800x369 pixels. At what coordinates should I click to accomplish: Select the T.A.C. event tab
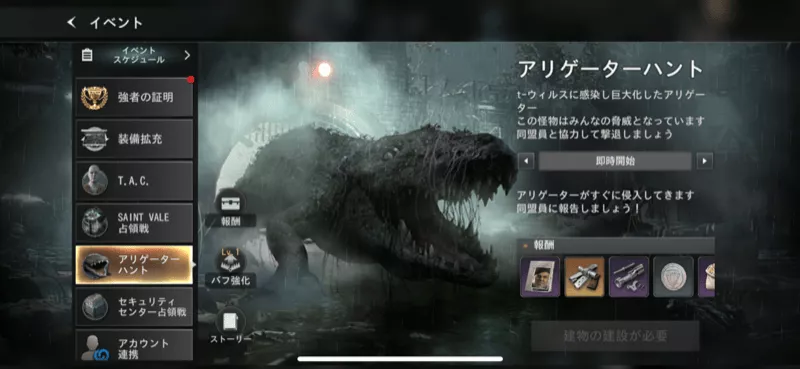[134, 181]
